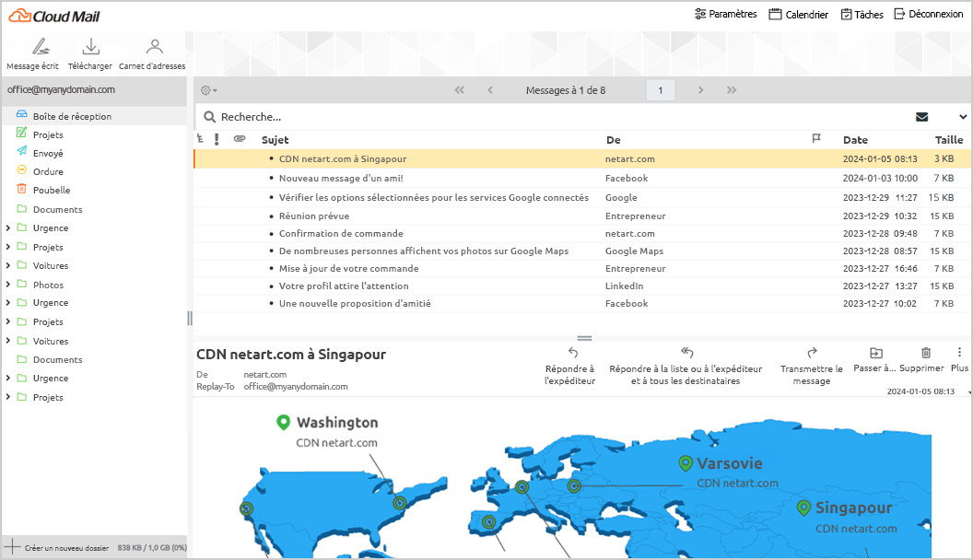
Task: Open the list options gear dropdown
Action: point(208,90)
